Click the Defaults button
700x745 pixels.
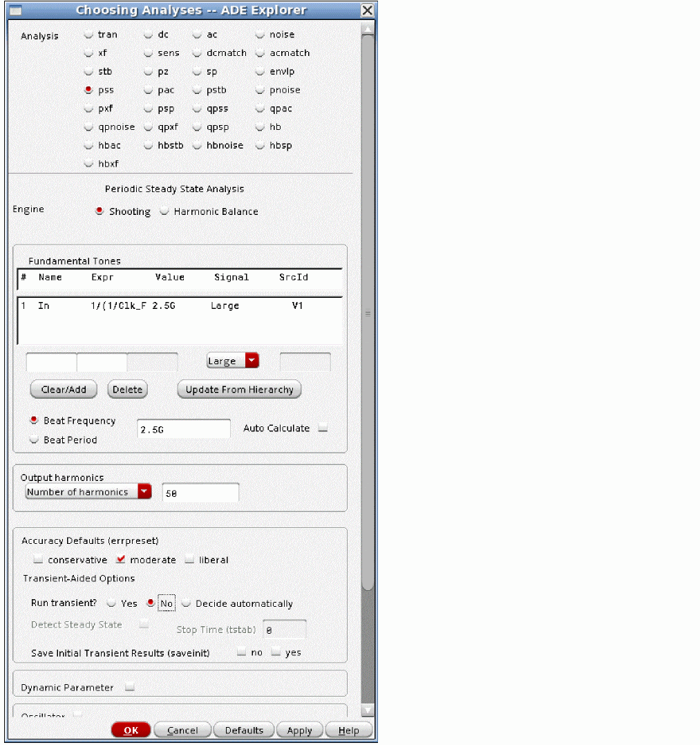point(244,730)
